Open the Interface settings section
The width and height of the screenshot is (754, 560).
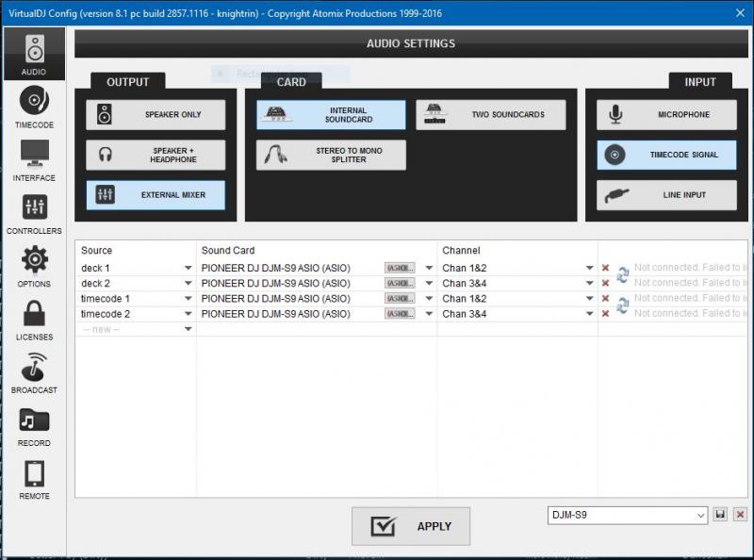[34, 160]
